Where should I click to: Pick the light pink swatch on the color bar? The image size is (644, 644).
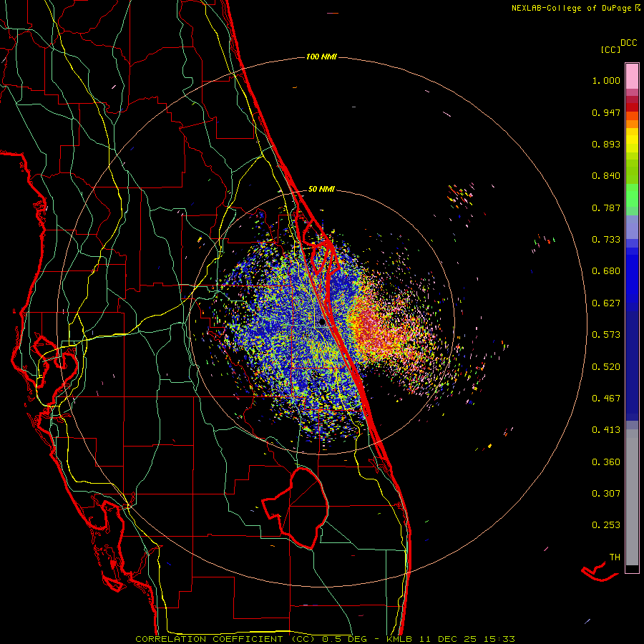click(x=632, y=77)
